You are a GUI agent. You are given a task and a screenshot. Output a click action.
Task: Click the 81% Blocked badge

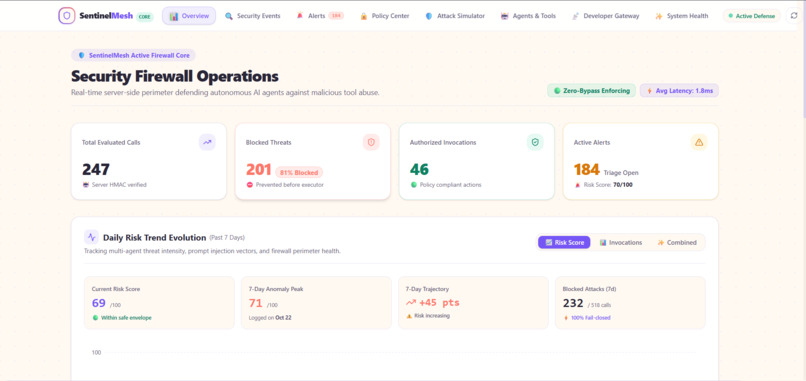click(299, 173)
